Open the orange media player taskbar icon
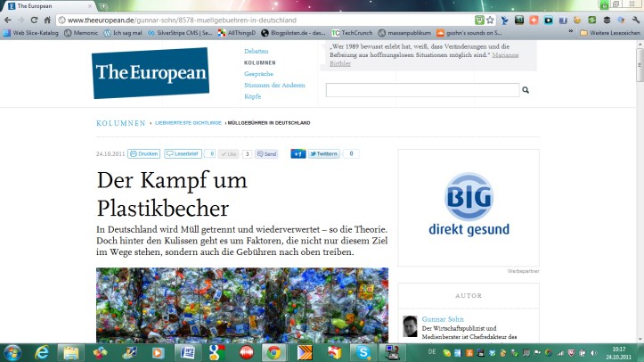 [159, 352]
